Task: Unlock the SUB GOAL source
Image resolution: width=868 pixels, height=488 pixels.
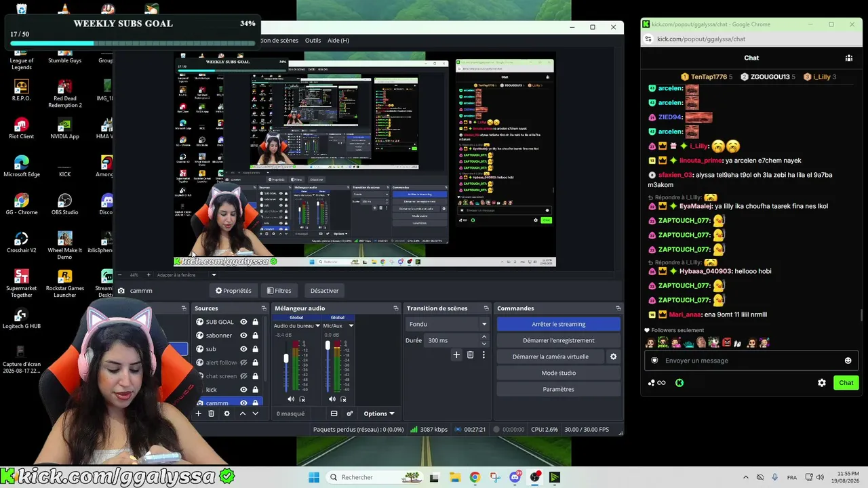Action: tap(255, 322)
